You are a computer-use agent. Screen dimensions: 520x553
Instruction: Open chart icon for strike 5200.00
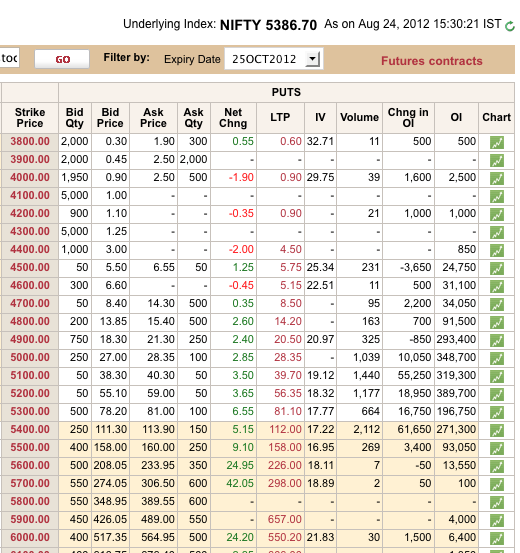click(x=497, y=394)
